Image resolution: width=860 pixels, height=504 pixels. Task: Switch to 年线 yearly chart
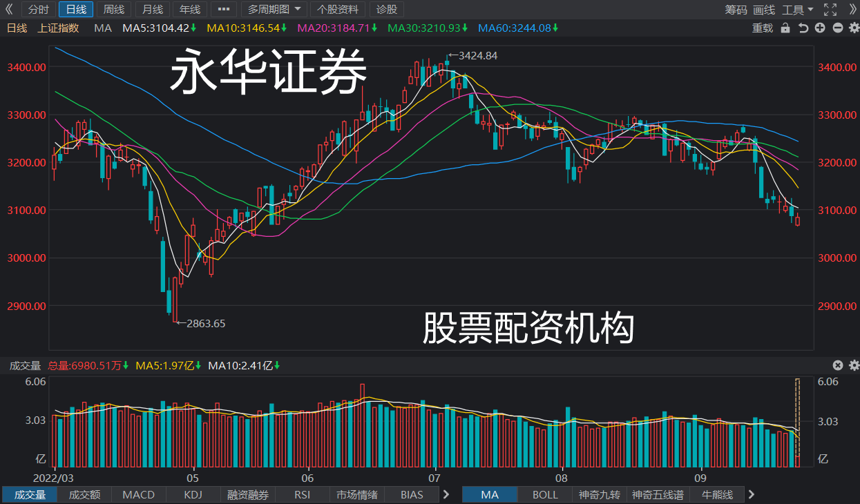point(189,10)
